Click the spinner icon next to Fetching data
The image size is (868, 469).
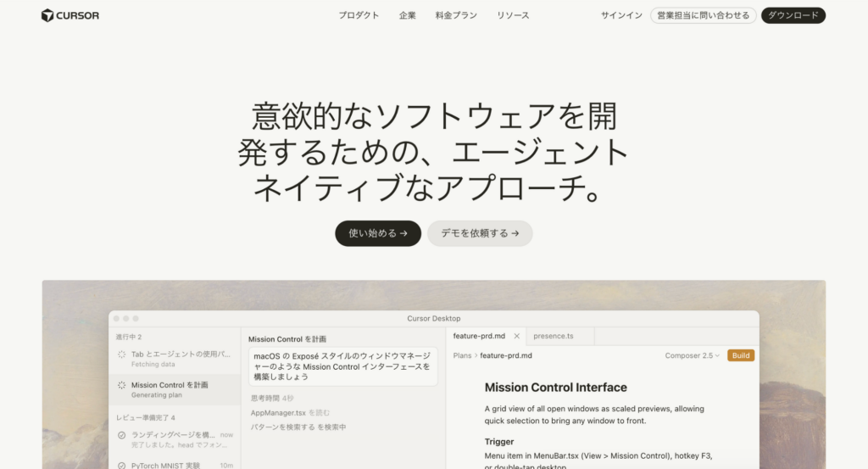pyautogui.click(x=122, y=355)
